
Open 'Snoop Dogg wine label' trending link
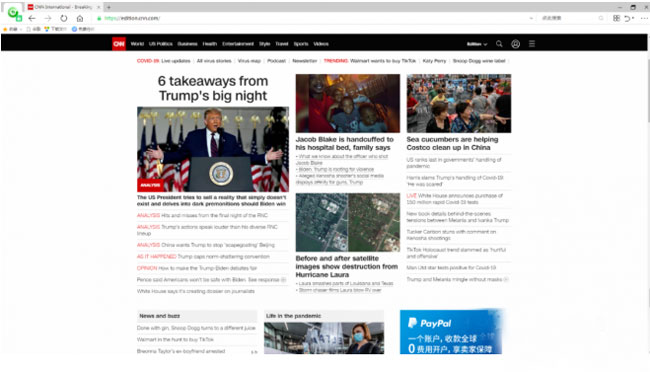pos(479,61)
